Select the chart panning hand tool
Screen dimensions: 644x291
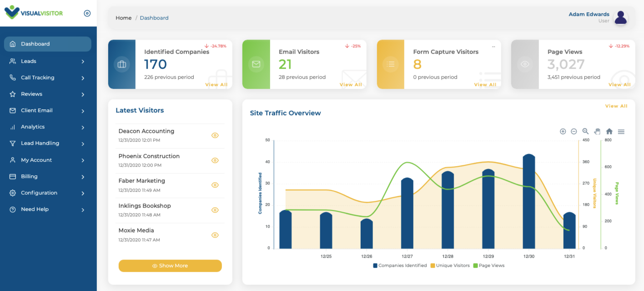(x=597, y=131)
